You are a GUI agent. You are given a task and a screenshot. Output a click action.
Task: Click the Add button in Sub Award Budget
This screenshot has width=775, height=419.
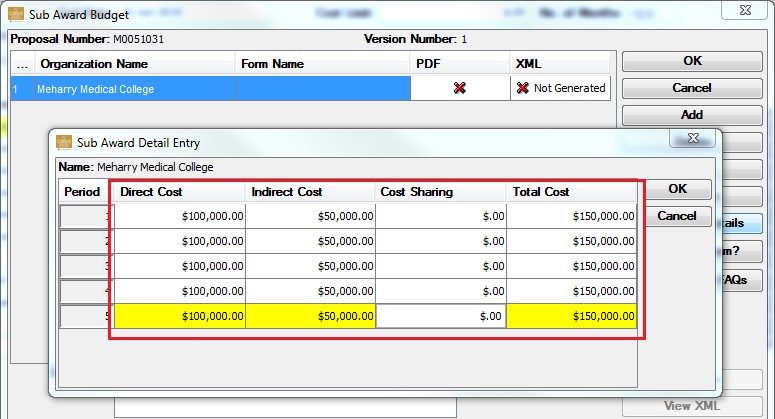click(691, 115)
